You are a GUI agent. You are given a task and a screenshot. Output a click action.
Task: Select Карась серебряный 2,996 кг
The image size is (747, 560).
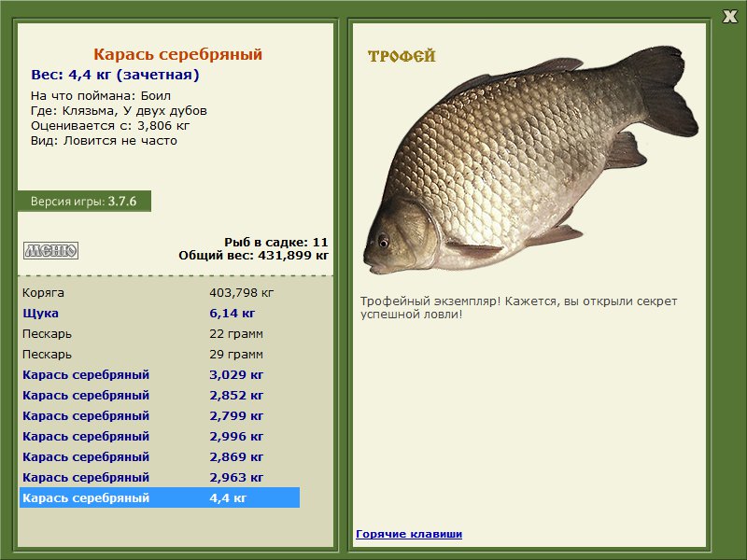(x=160, y=436)
